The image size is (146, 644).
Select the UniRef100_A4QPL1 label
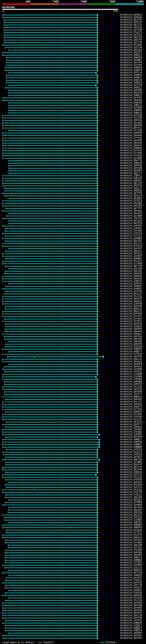tap(131, 55)
